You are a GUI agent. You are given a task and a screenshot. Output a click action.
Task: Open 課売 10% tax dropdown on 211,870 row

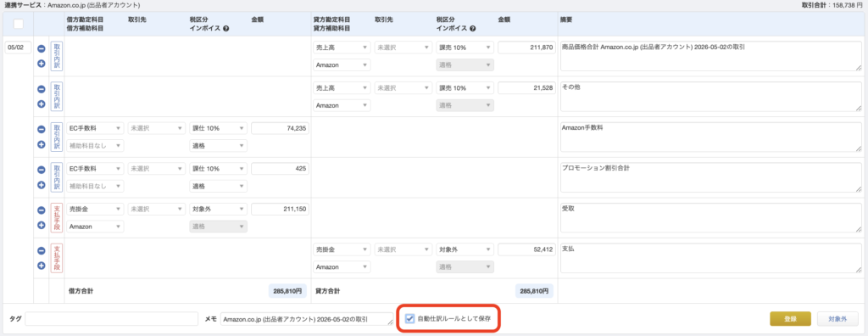[x=465, y=48]
